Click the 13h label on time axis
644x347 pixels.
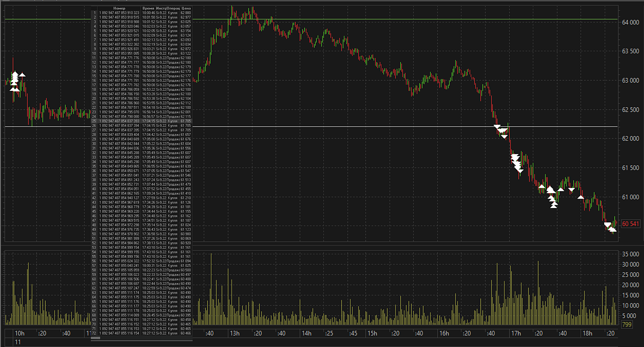click(x=235, y=333)
